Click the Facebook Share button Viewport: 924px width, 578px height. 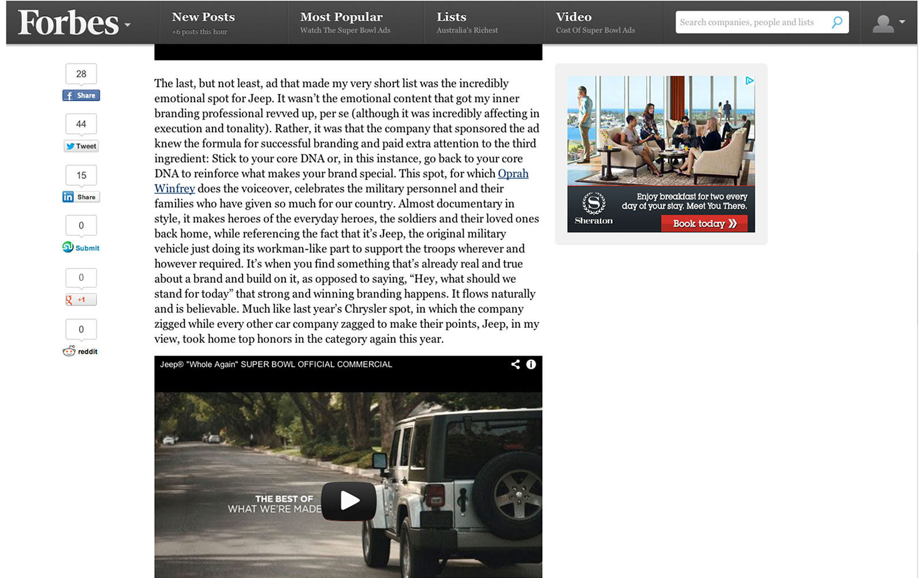click(81, 95)
